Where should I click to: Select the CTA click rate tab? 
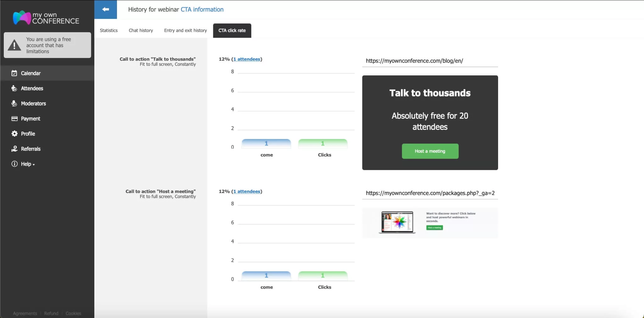point(232,30)
